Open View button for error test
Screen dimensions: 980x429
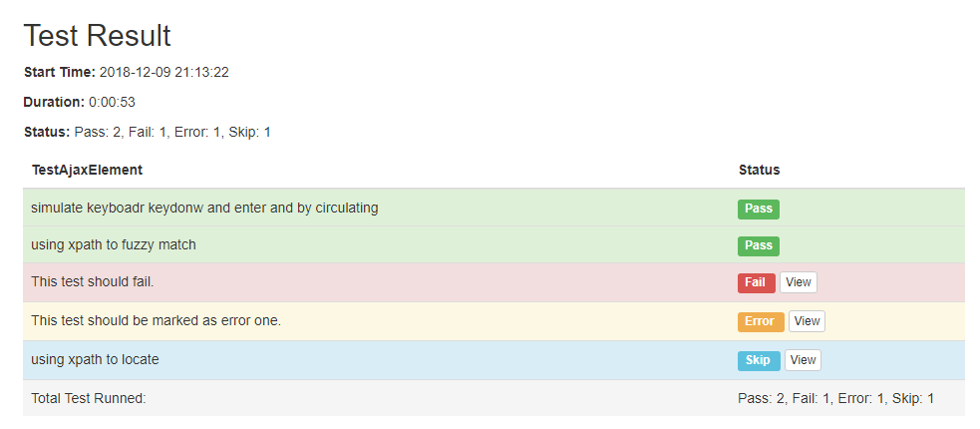[807, 321]
